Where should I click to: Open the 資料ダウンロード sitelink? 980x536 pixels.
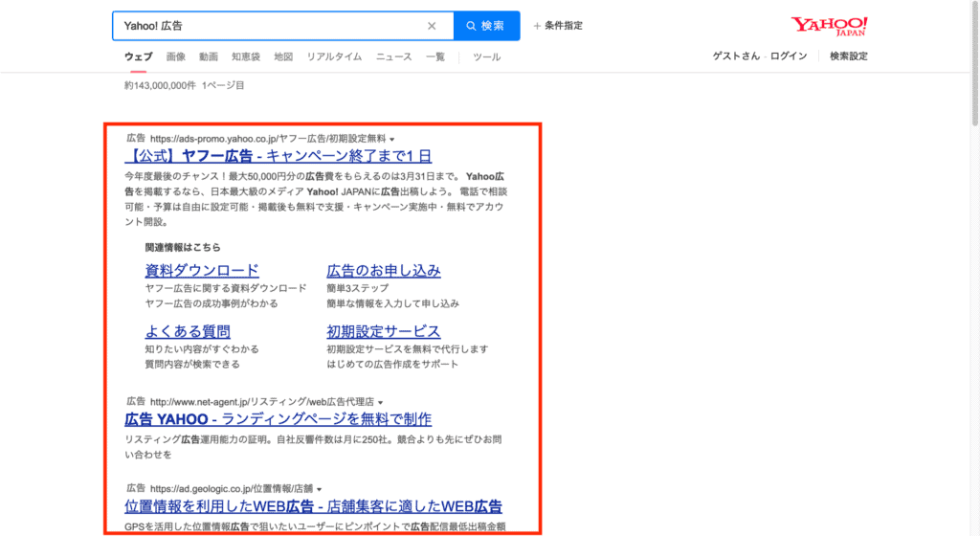tap(202, 270)
